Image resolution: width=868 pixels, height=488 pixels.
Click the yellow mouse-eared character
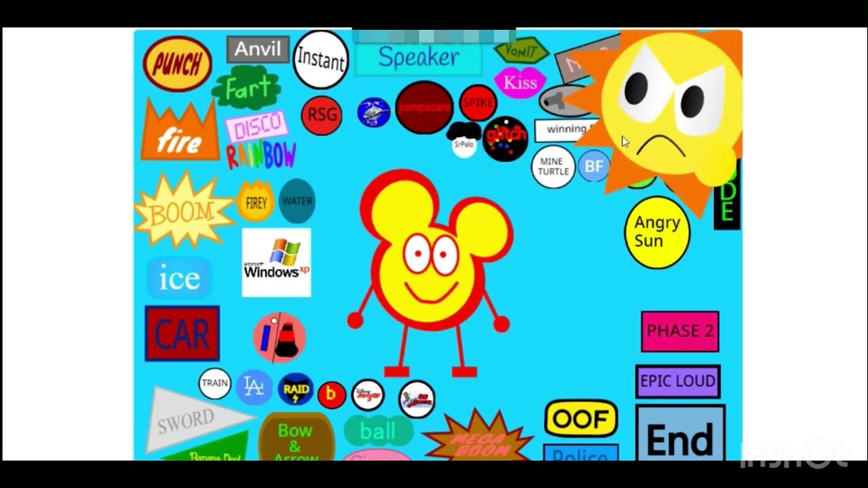point(431,272)
